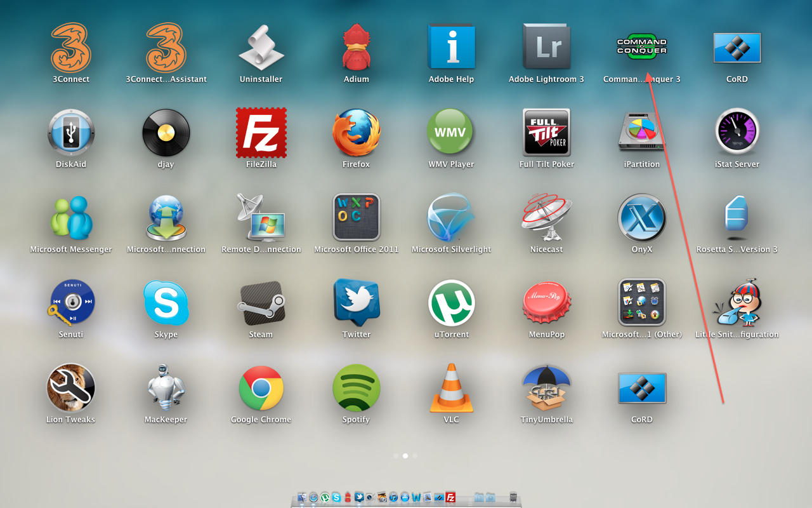Launch WMV Player
This screenshot has height=508, width=812.
[x=451, y=132]
